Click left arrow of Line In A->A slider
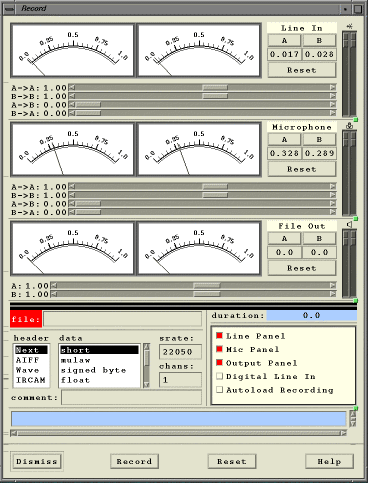Viewport: 368px width, 483px height. pyautogui.click(x=72, y=87)
